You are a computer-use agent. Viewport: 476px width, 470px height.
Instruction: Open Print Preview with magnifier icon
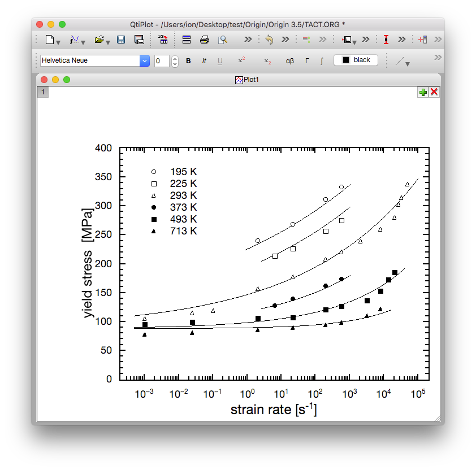click(x=223, y=40)
